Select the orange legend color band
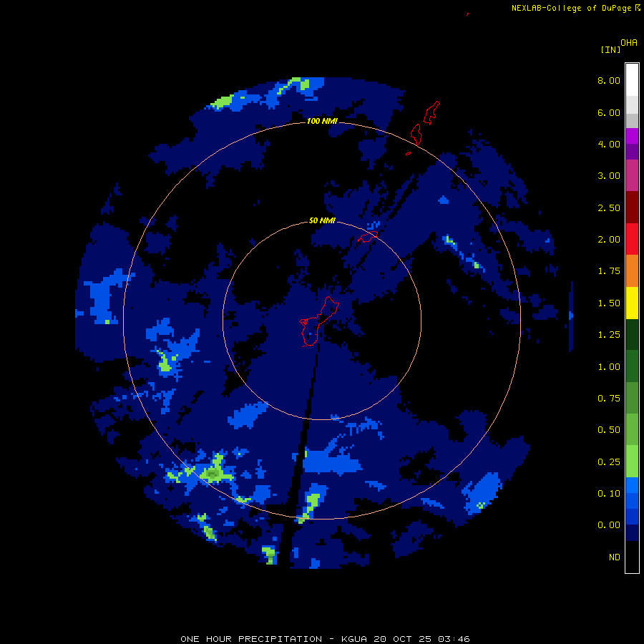Screen dimensions: 644x644 point(632,271)
